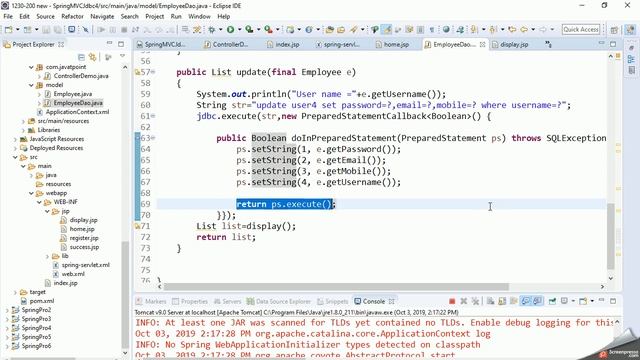The image size is (640, 360).
Task: Click the Run green play button
Action: tap(231, 29)
